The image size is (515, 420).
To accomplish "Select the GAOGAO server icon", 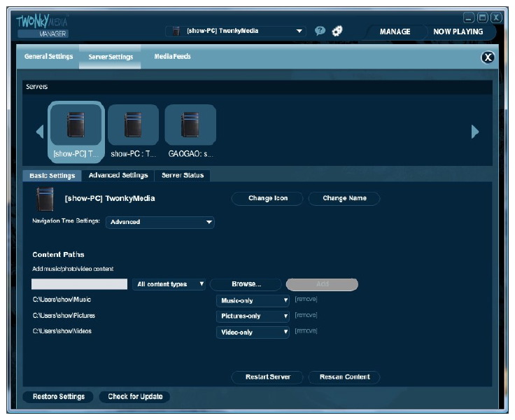I will (x=190, y=125).
